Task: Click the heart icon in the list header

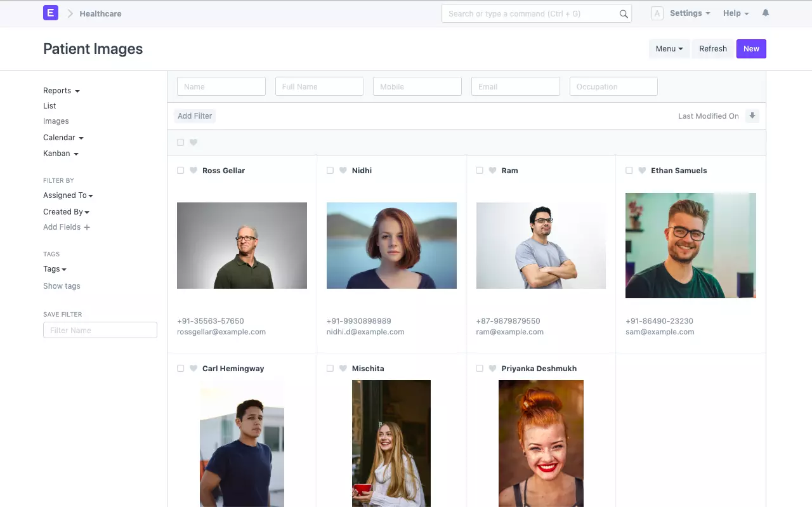Action: (192, 142)
